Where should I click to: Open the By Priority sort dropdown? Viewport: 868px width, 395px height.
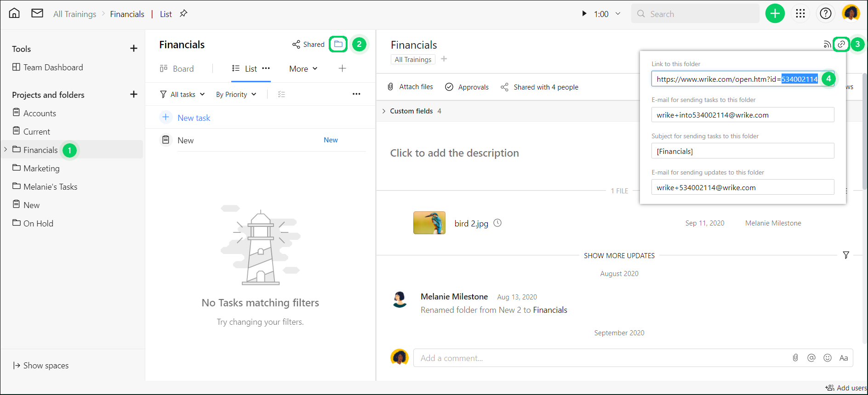236,94
